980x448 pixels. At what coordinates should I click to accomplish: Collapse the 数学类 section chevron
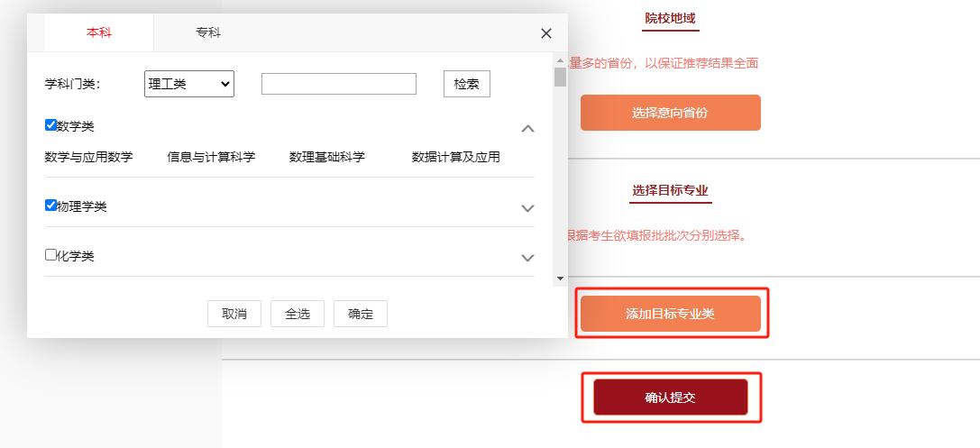(528, 128)
